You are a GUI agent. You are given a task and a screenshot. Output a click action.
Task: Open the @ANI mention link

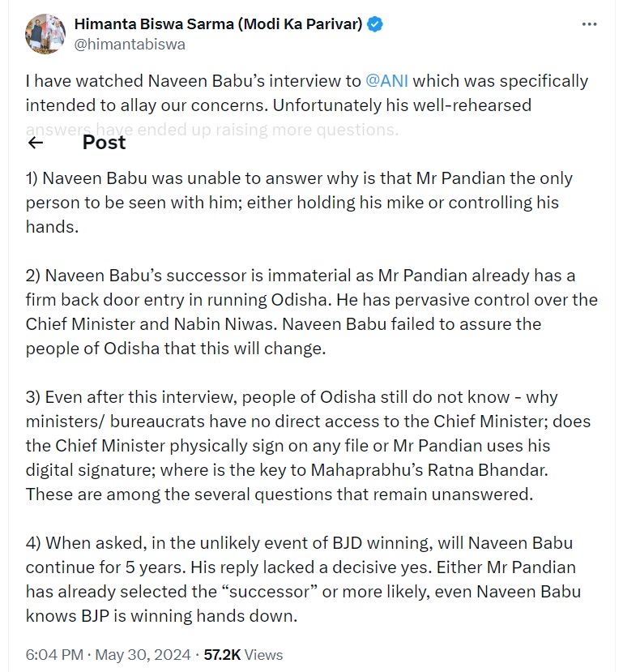tap(388, 81)
